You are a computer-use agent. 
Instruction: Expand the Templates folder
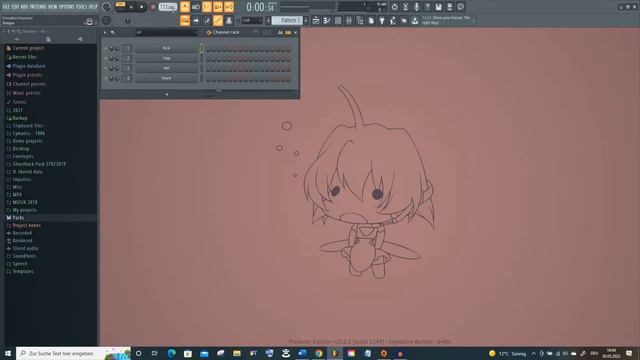click(23, 271)
